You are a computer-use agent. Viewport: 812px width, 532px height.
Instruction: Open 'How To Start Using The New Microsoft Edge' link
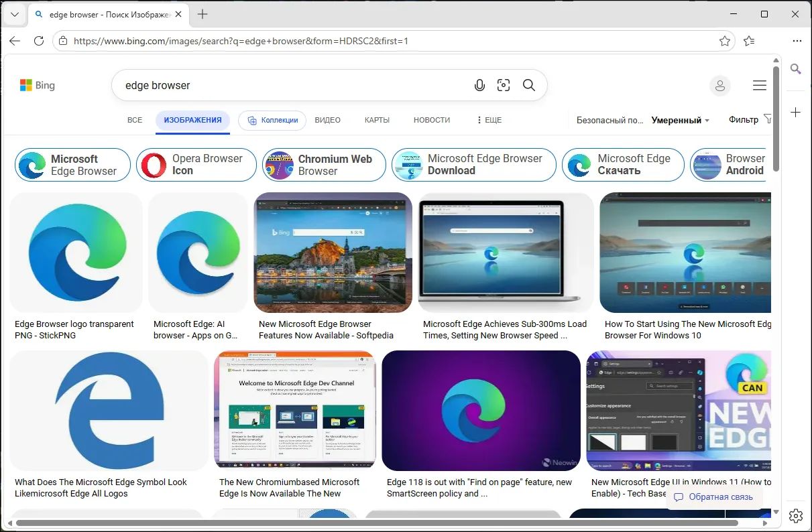pyautogui.click(x=688, y=330)
